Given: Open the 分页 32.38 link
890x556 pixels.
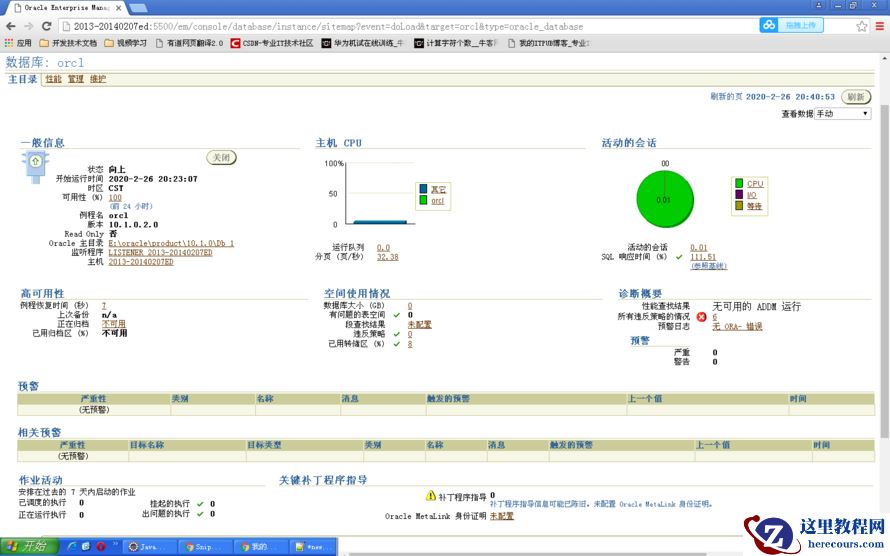Looking at the screenshot, I should [x=388, y=257].
